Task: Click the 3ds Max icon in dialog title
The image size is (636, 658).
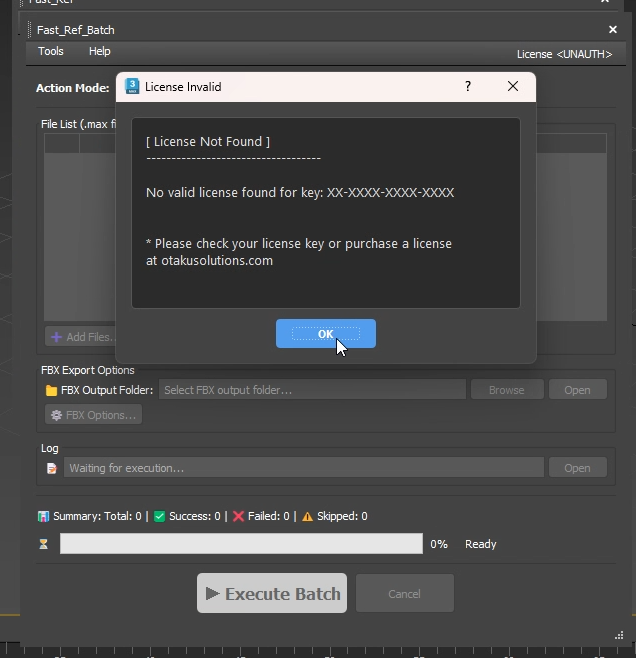Action: (x=132, y=87)
